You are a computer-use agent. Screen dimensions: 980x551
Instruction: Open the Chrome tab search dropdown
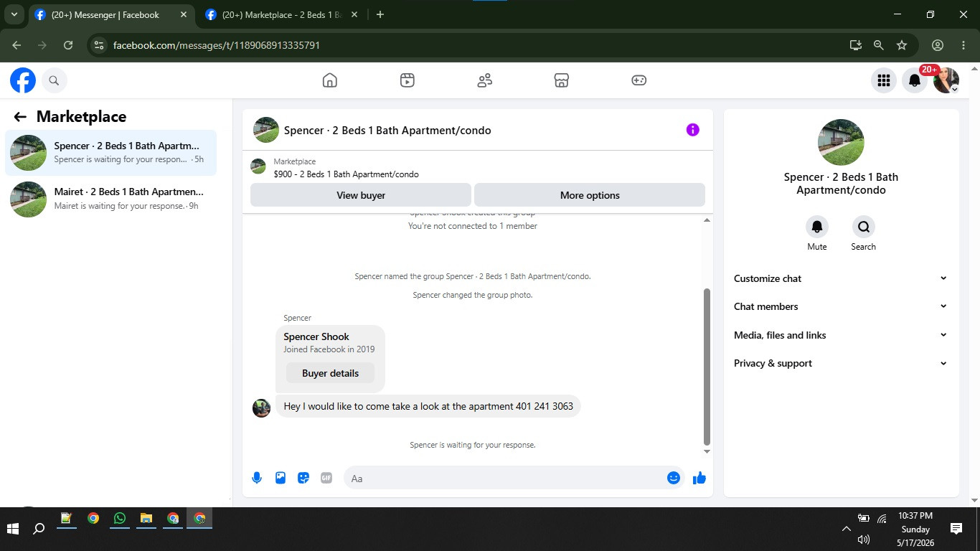pyautogui.click(x=14, y=14)
